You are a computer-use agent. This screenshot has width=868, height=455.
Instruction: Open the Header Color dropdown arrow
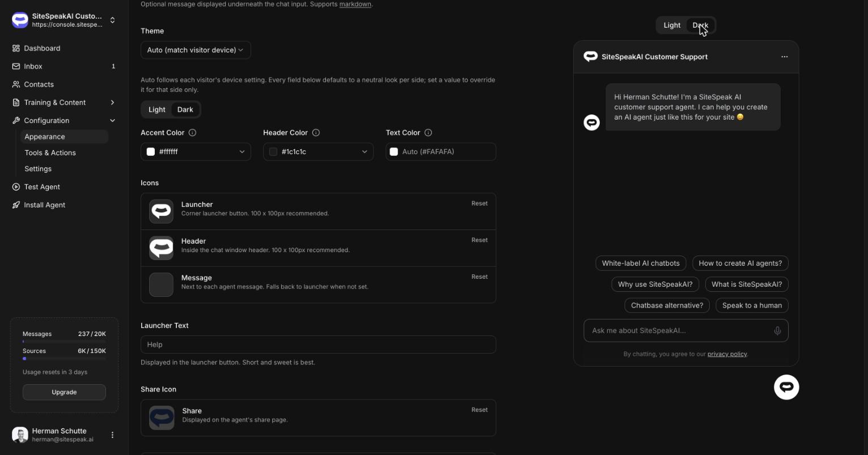[x=365, y=152]
